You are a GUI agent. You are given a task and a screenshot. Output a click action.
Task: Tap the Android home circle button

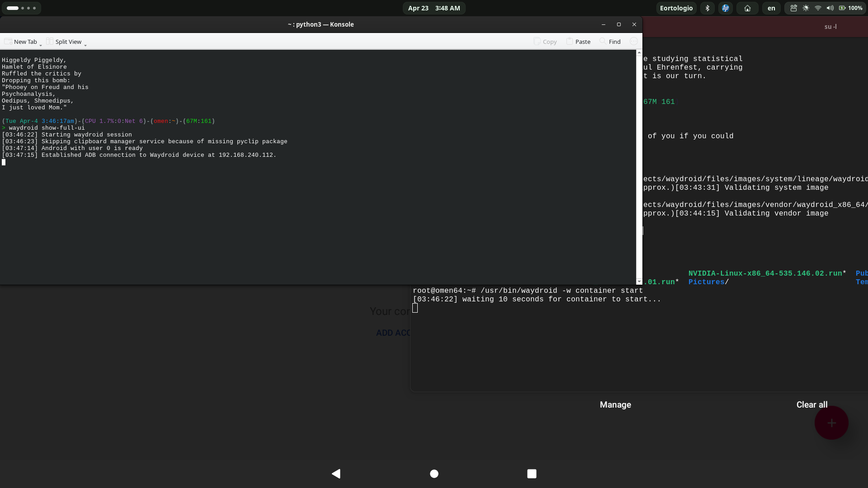[434, 474]
